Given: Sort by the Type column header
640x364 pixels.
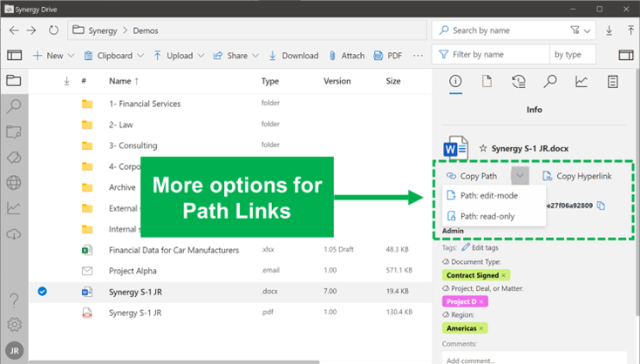Looking at the screenshot, I should pyautogui.click(x=270, y=81).
